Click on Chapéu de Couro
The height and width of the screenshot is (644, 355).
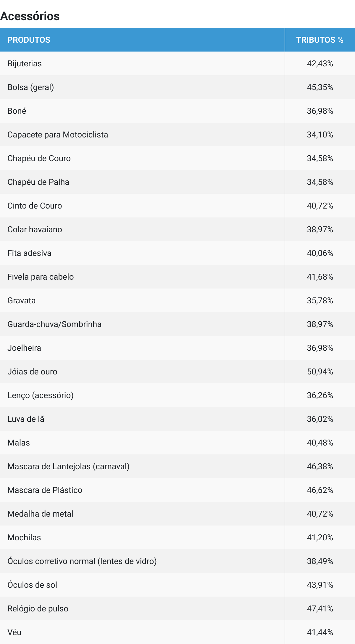[x=39, y=158]
